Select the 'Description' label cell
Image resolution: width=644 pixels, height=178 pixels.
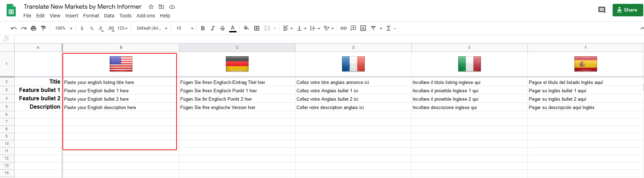38,107
